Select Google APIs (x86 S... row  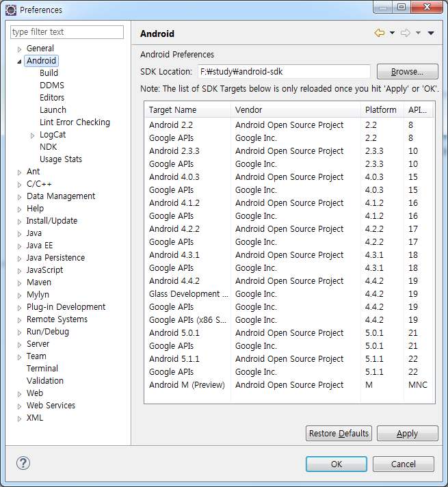coord(289,320)
